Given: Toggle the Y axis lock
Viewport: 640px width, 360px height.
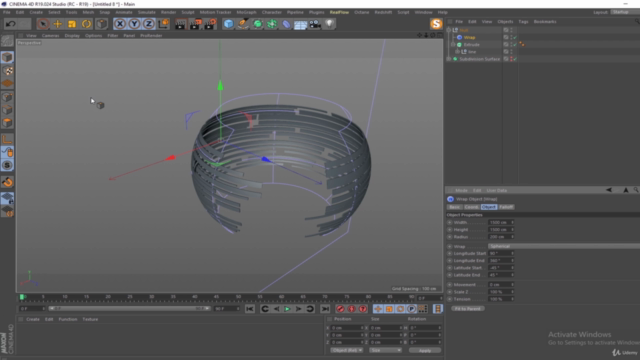Looking at the screenshot, I should [x=134, y=24].
